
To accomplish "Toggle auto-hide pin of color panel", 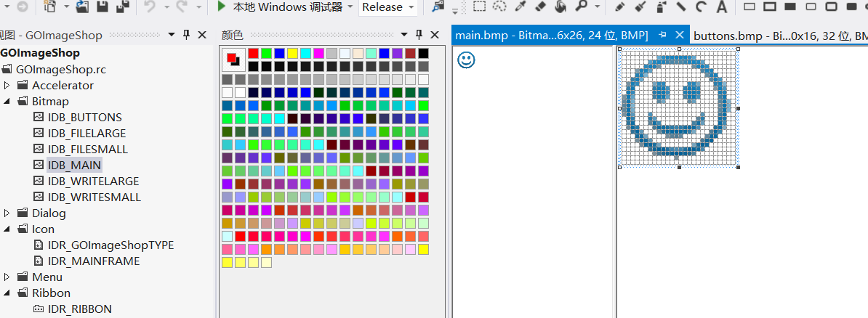I will 419,35.
